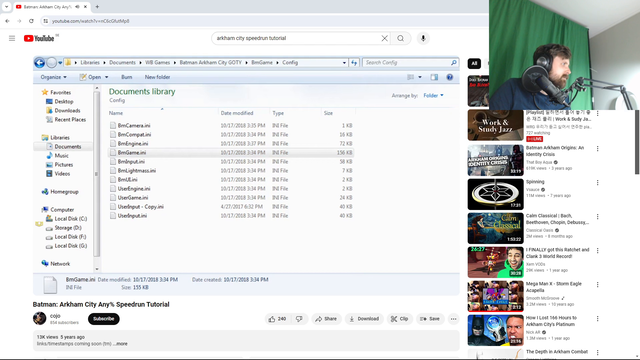The width and height of the screenshot is (640, 360).
Task: Open Calm Classical video thumbnail
Action: coord(495,228)
